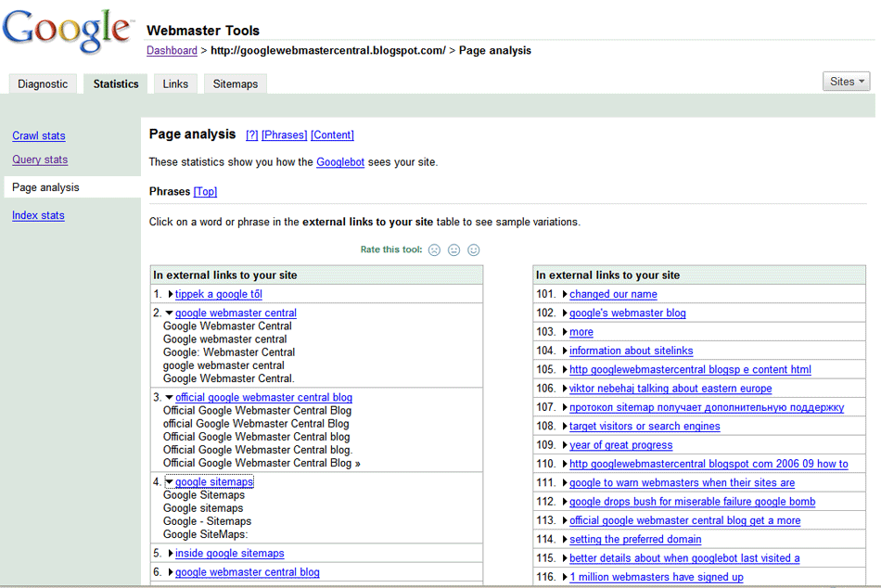The height and width of the screenshot is (588, 881).
Task: Jump to the [Phrases] section
Action: coord(285,134)
